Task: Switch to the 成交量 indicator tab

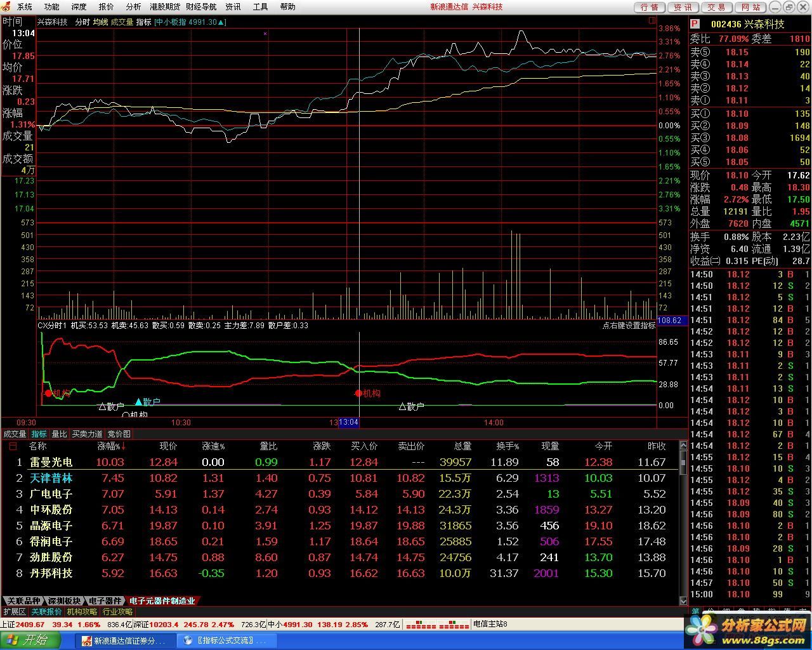Action: pyautogui.click(x=15, y=434)
